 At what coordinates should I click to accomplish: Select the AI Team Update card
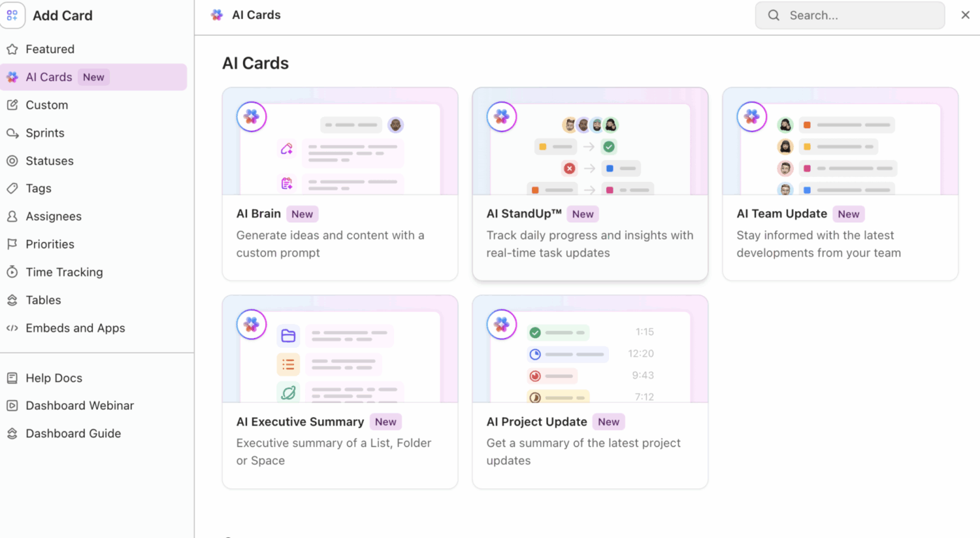click(840, 184)
